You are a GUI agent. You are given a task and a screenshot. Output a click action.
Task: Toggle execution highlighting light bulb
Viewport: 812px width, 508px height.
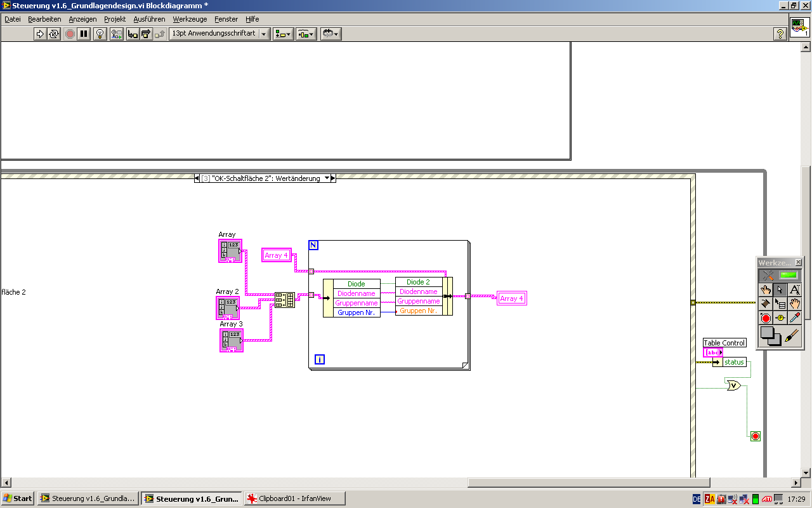100,34
